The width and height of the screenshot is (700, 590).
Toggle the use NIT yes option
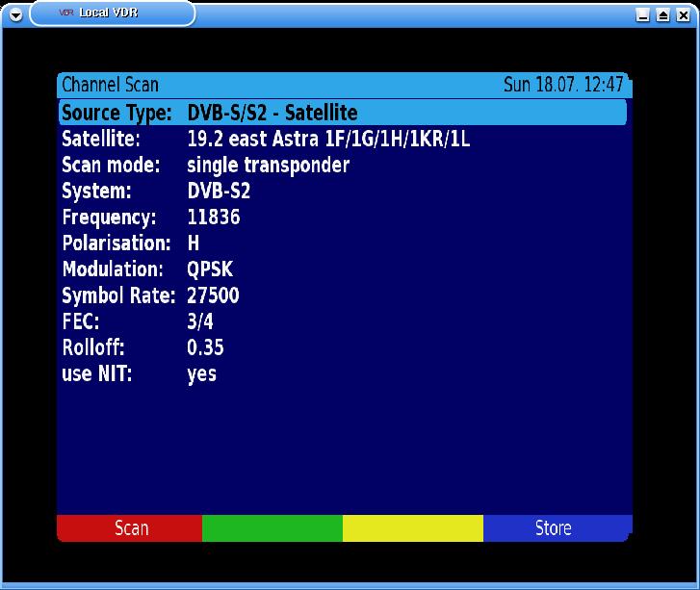342,373
